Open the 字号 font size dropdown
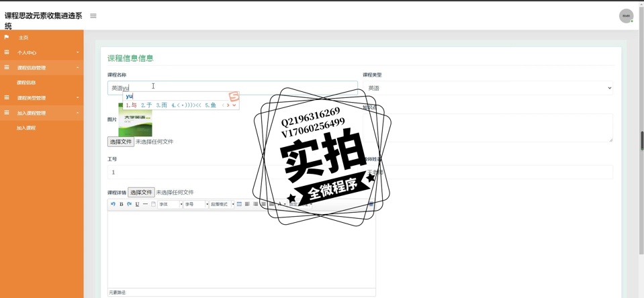The width and height of the screenshot is (644, 298). point(196,204)
